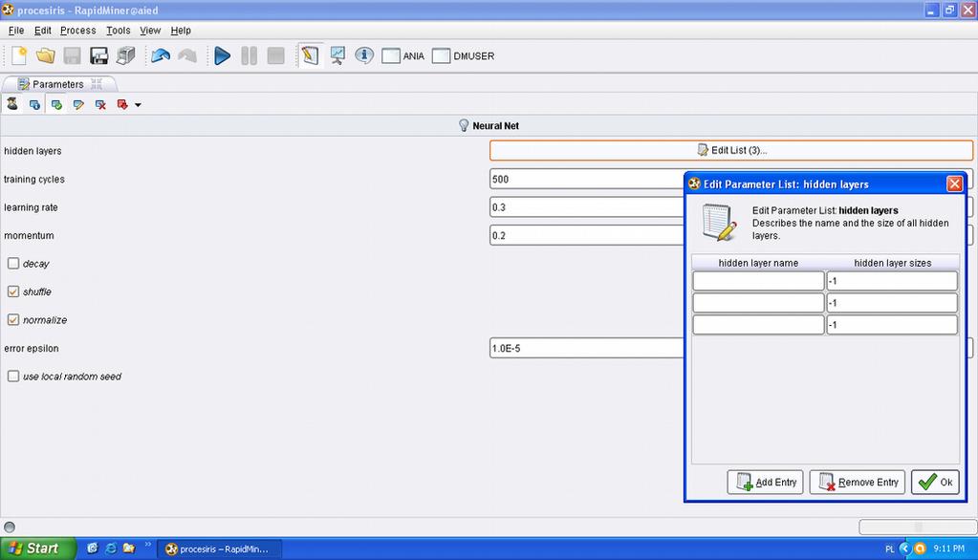Viewport: 978px width, 560px height.
Task: Click the delete operator red X icon
Action: [x=100, y=105]
